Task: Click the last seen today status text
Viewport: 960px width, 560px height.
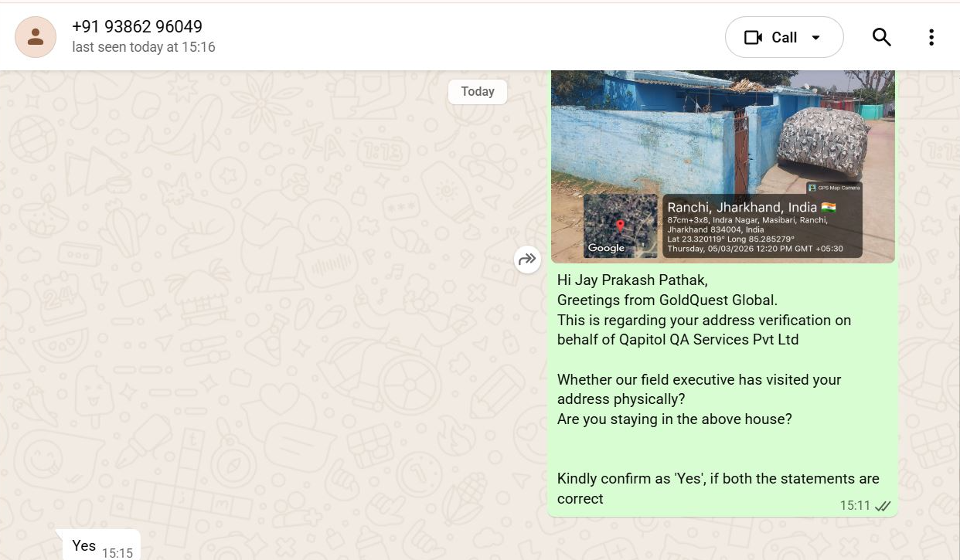Action: [144, 47]
